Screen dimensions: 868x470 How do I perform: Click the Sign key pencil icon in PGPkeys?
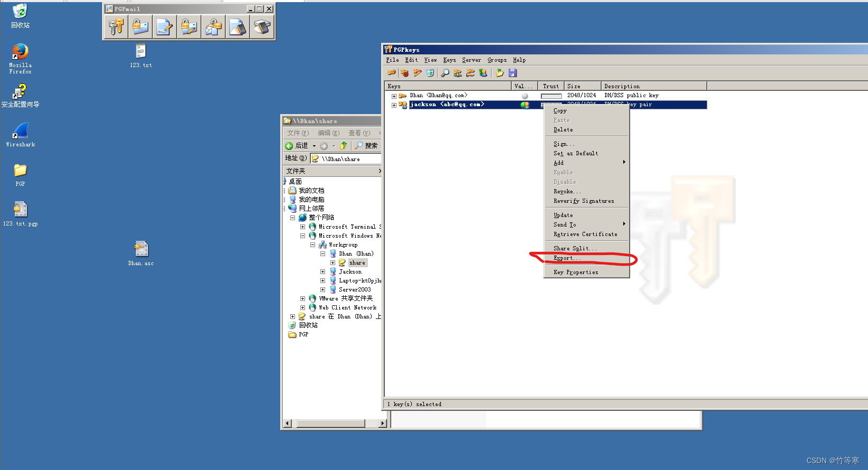pos(418,73)
